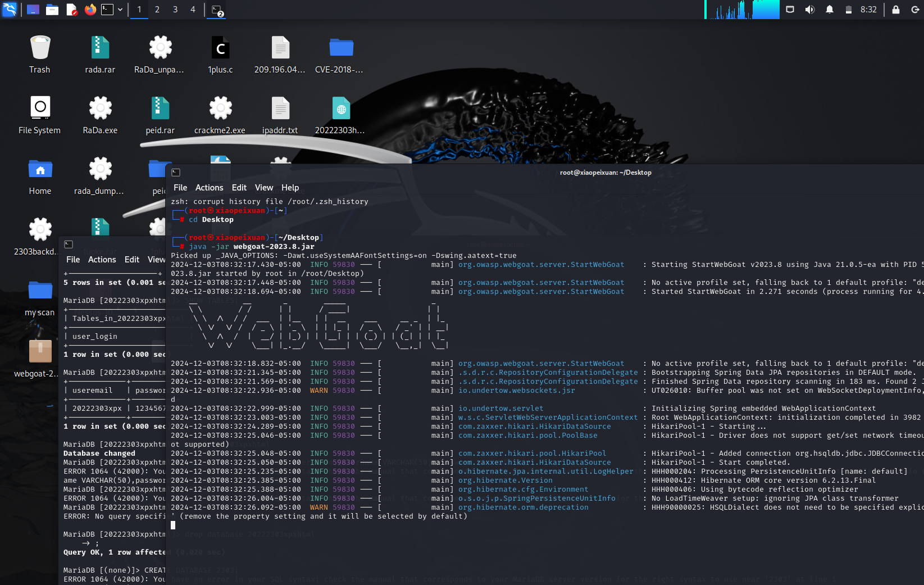Launch Firefox from the panel
Viewport: 924px width, 585px height.
pyautogui.click(x=90, y=10)
